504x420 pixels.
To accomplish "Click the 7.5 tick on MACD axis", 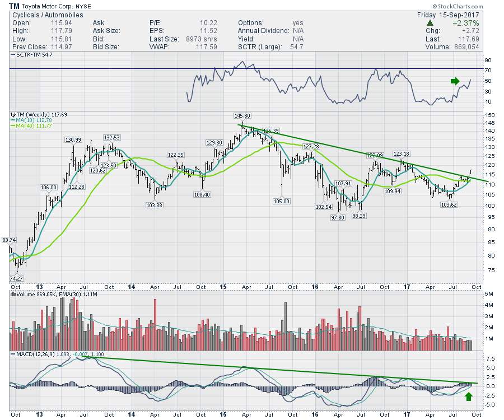I will 490,358.
